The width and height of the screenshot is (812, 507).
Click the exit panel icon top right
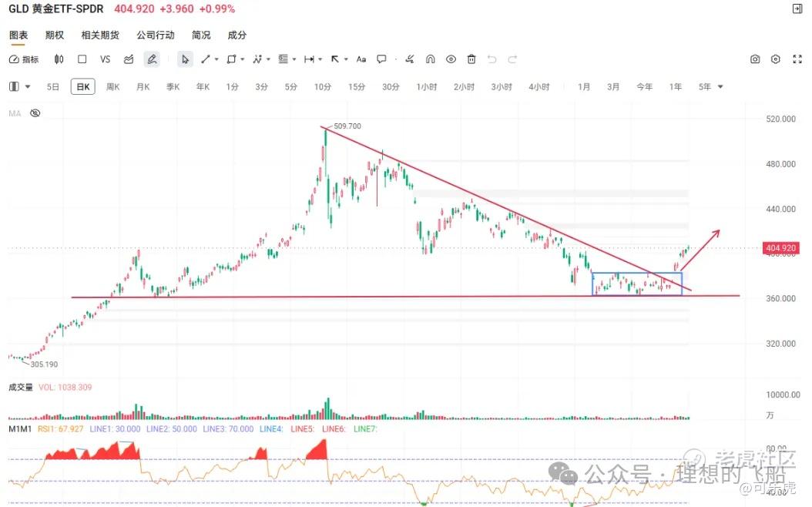pos(797,8)
